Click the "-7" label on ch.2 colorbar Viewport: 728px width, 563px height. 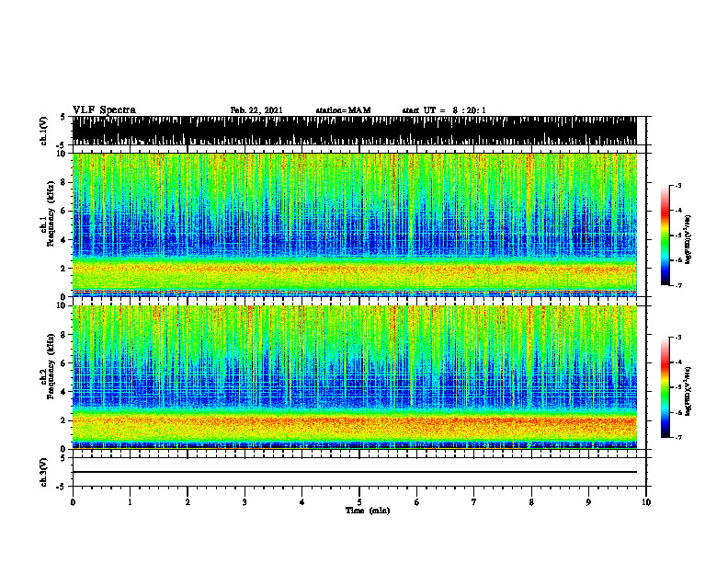[x=677, y=437]
